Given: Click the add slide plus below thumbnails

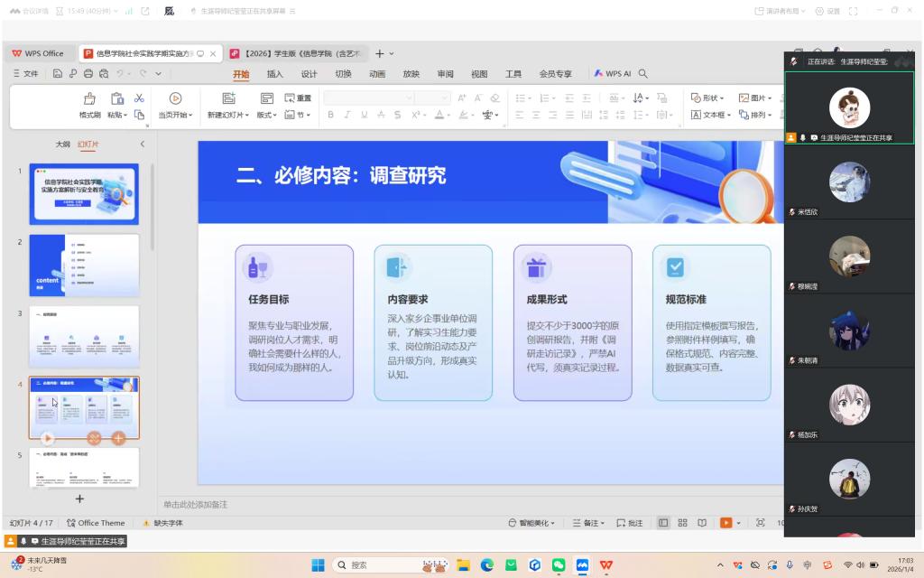Looking at the screenshot, I should [x=79, y=499].
